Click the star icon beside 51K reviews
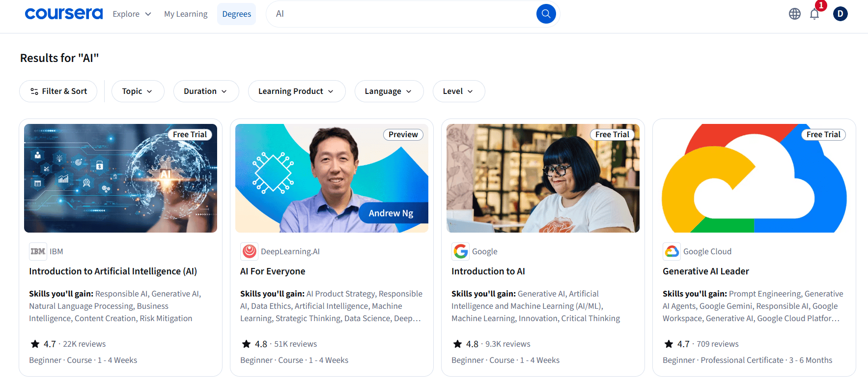Screen dimensions: 868x387 click(246, 344)
